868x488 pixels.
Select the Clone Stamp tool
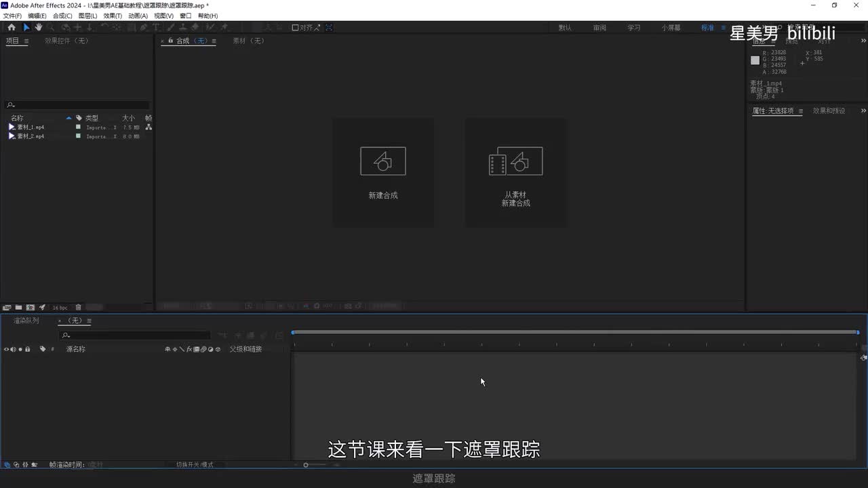tap(182, 28)
